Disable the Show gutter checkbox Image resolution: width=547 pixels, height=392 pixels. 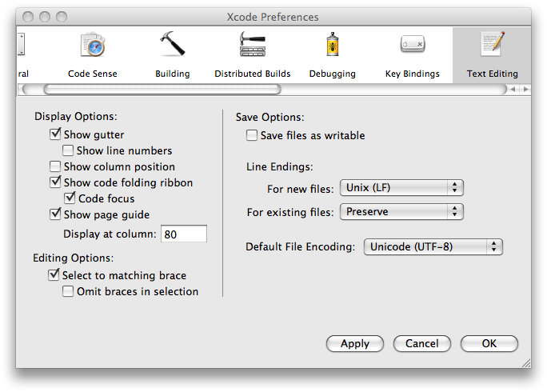[55, 134]
